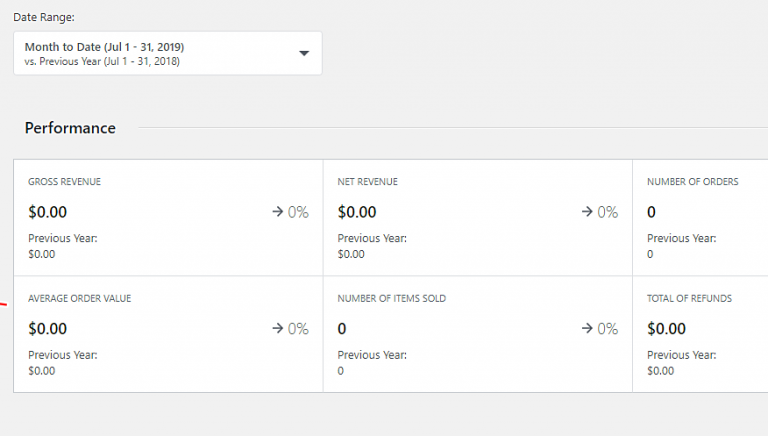Click the Performance section heading

(x=70, y=128)
